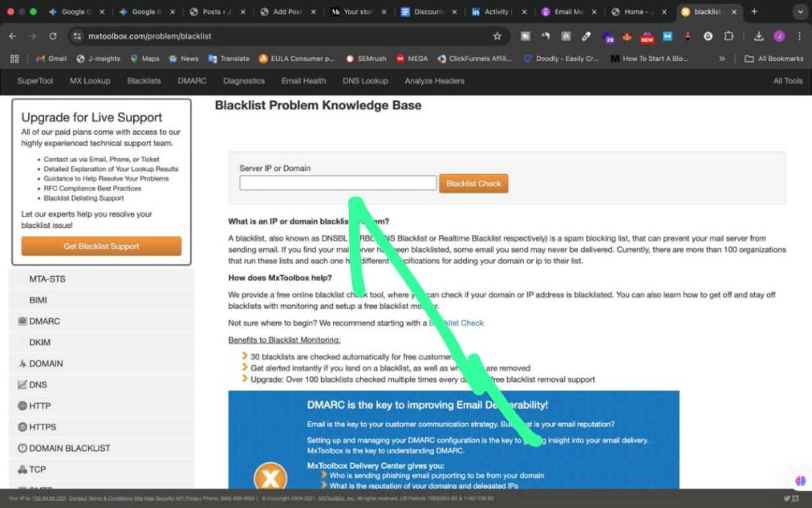Image resolution: width=812 pixels, height=508 pixels.
Task: Open DMARC in the top navigation bar
Action: 192,81
